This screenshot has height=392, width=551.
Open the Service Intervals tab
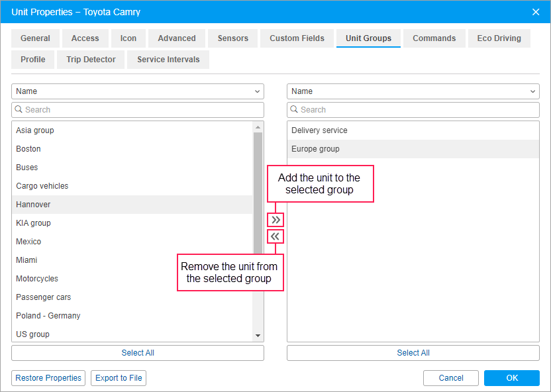[x=168, y=60]
